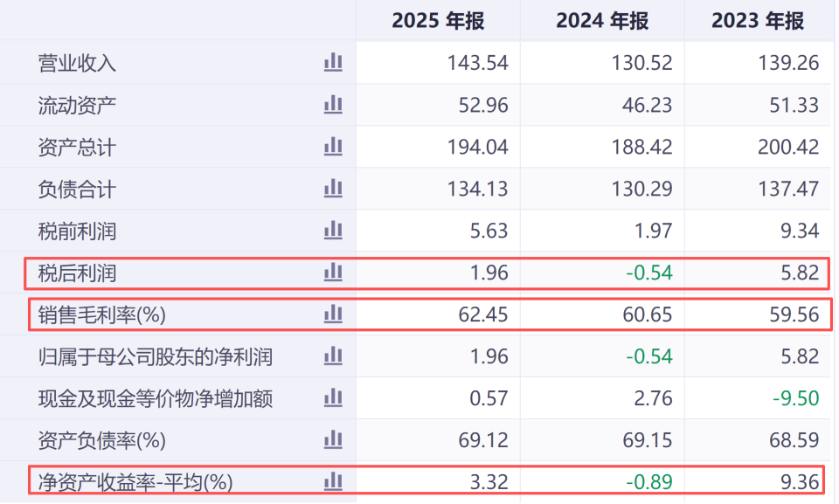
Task: Select value 130.29 in 负债合计 row
Action: coord(641,189)
